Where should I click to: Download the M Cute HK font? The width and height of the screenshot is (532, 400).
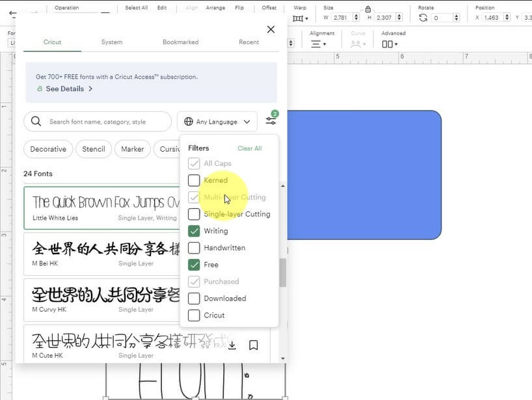[232, 345]
